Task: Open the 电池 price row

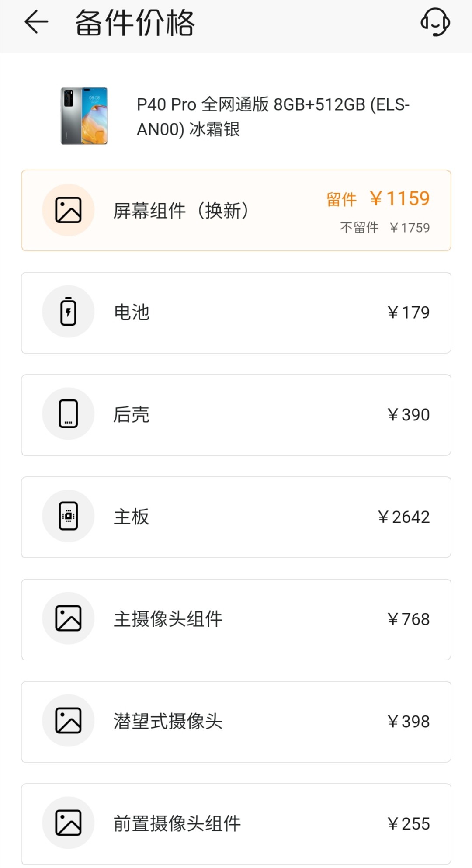Action: (x=236, y=312)
